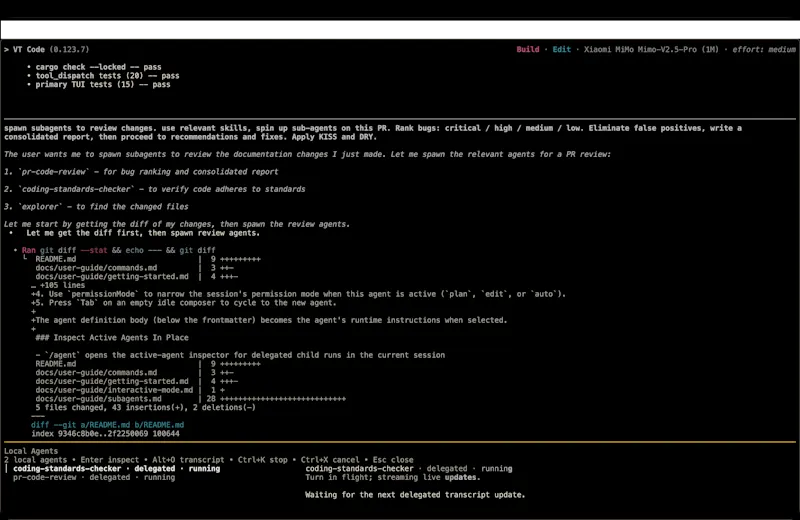The height and width of the screenshot is (520, 800).
Task: Click the '2. `coding-standards-checker`' reasoning line
Action: click(x=155, y=189)
